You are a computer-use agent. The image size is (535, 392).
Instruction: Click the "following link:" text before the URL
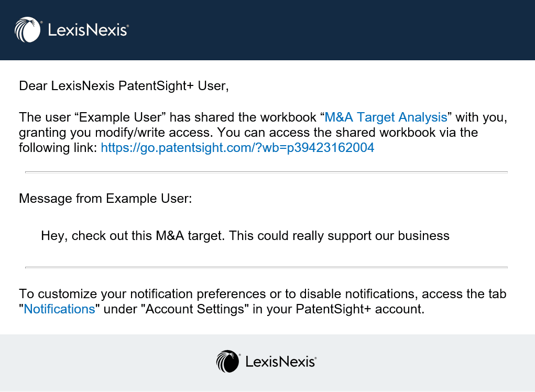click(x=58, y=147)
